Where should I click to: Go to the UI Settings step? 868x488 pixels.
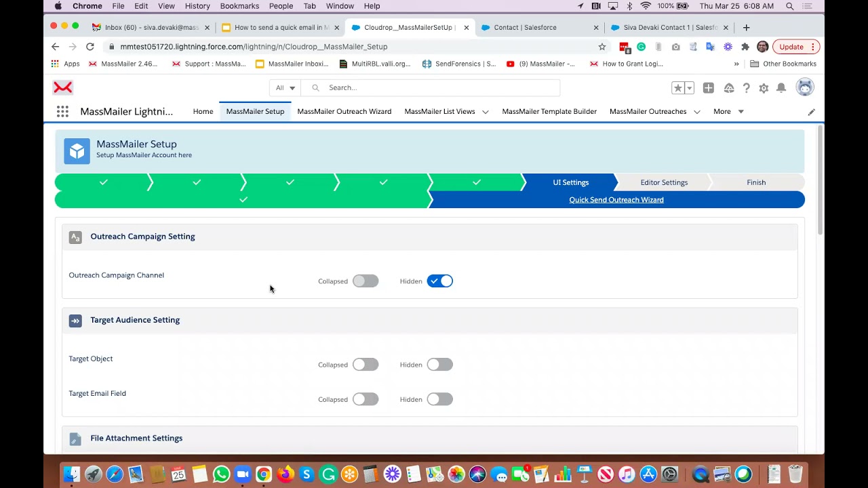(570, 182)
